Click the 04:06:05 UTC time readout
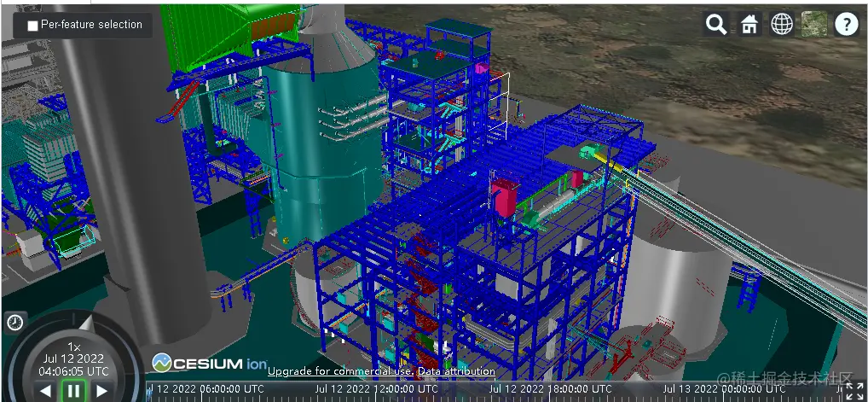 (73, 371)
